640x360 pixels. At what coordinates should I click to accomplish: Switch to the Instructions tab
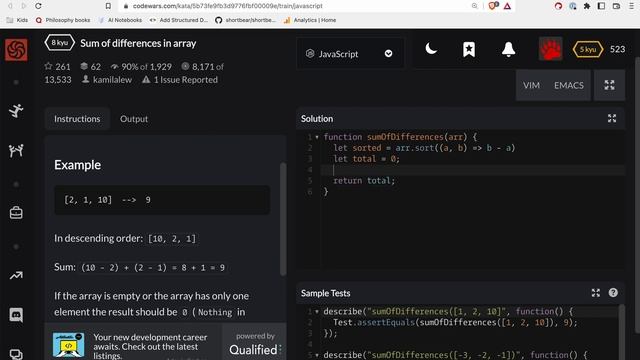click(x=77, y=119)
